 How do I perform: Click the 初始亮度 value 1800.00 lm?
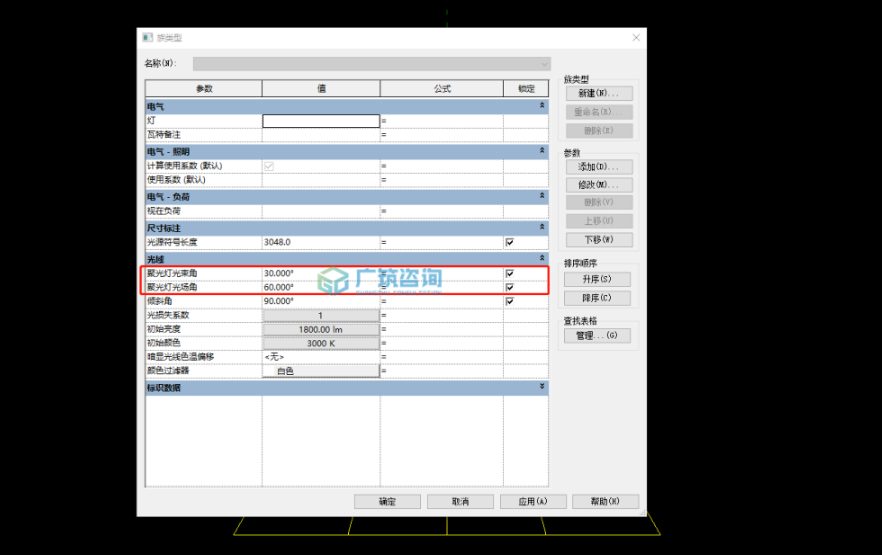click(321, 330)
